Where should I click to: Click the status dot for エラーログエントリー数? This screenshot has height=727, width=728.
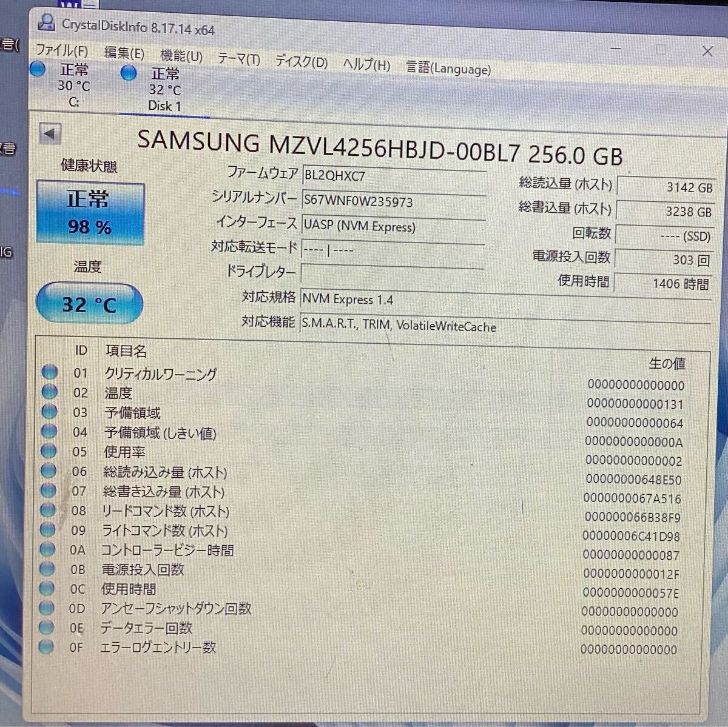click(45, 646)
